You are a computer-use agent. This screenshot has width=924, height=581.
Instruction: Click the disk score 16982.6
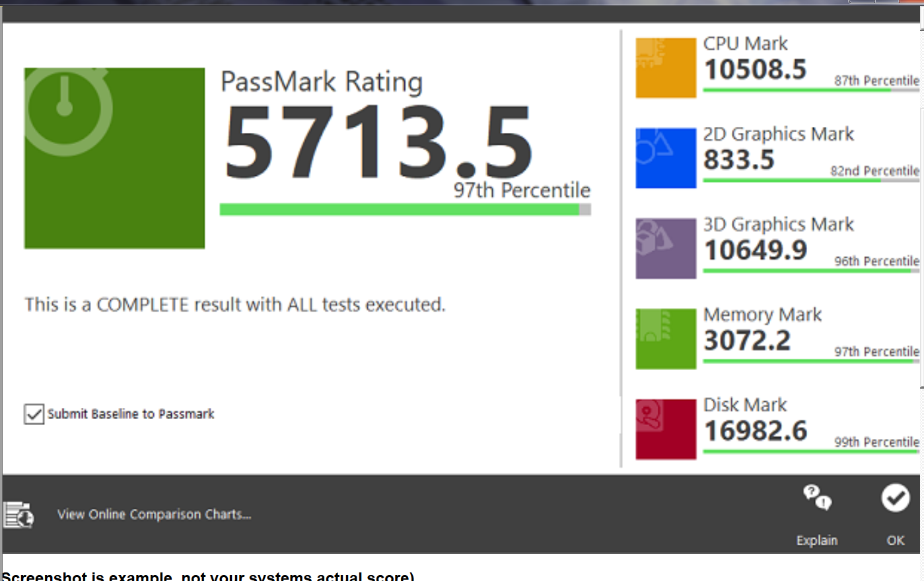[x=756, y=431]
